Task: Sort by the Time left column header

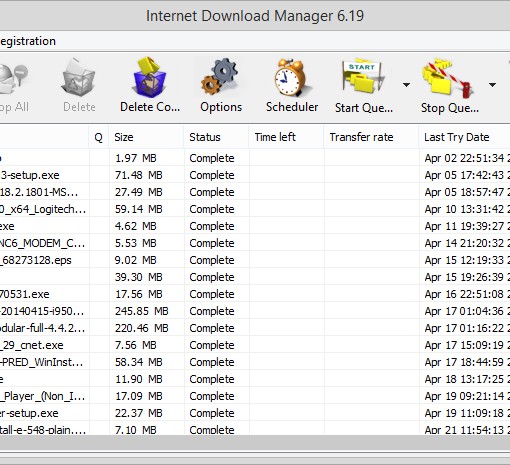Action: [x=286, y=137]
